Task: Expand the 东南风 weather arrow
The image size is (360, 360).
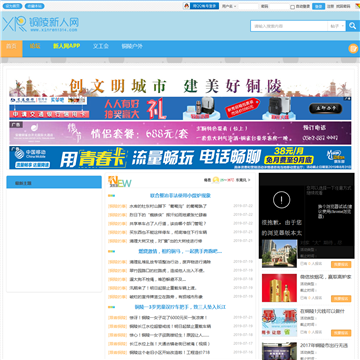Action: point(249,180)
